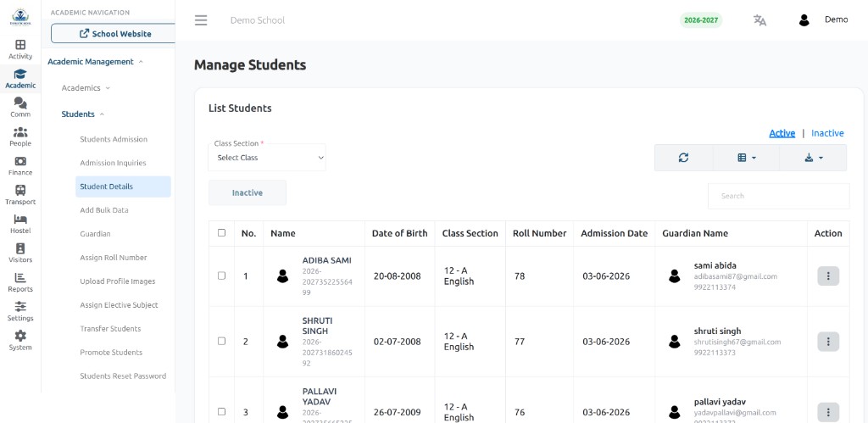Click date of birth 02-07-2008
Viewport: 868px width, 423px height.
[397, 342]
